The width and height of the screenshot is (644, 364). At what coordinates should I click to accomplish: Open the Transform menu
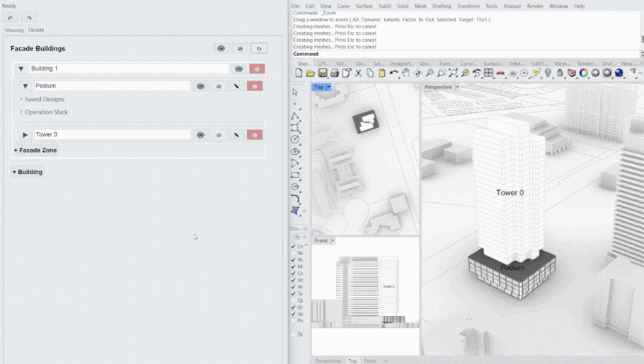(468, 6)
